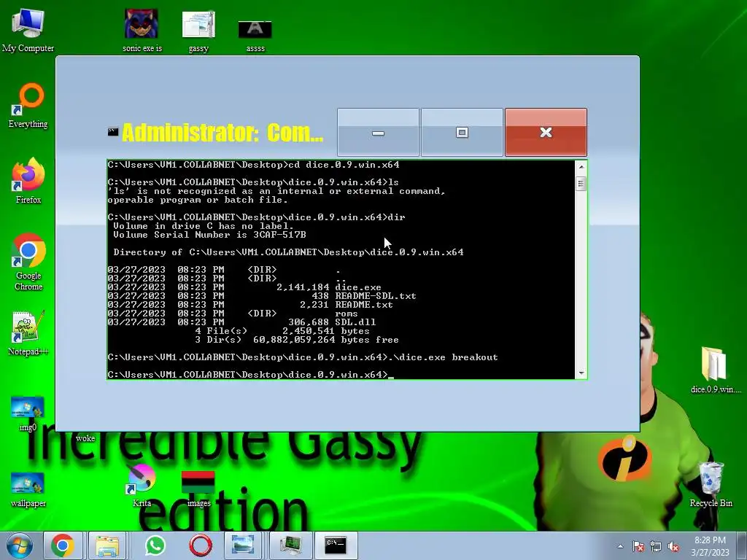Click the 'cd dice.0.9.win.x64' command line
This screenshot has width=747, height=560.
(253, 165)
